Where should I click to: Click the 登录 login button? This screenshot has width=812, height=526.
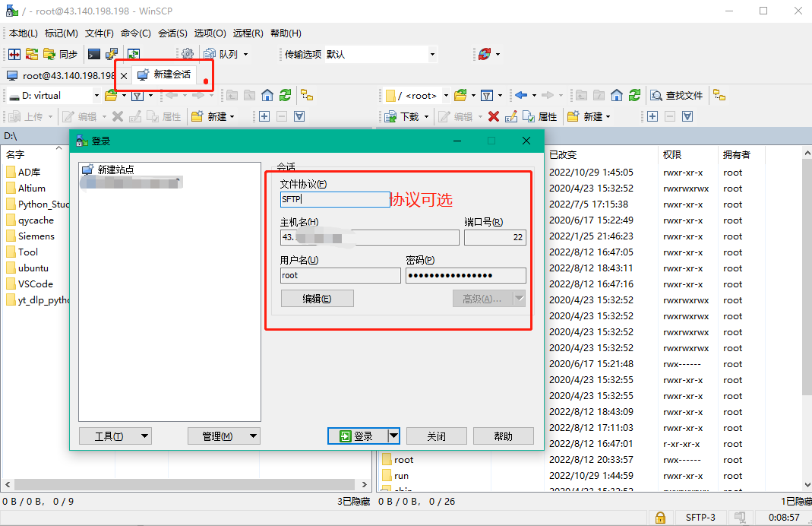tap(357, 436)
